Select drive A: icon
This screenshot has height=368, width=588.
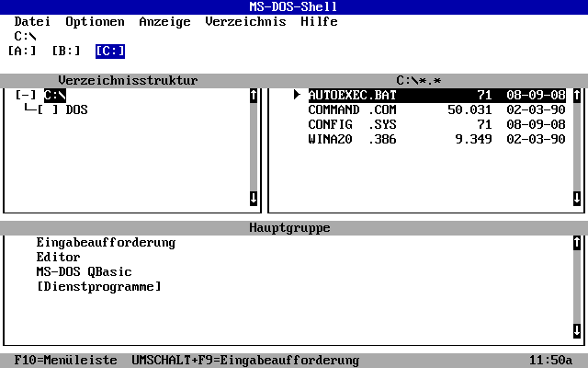(x=21, y=51)
